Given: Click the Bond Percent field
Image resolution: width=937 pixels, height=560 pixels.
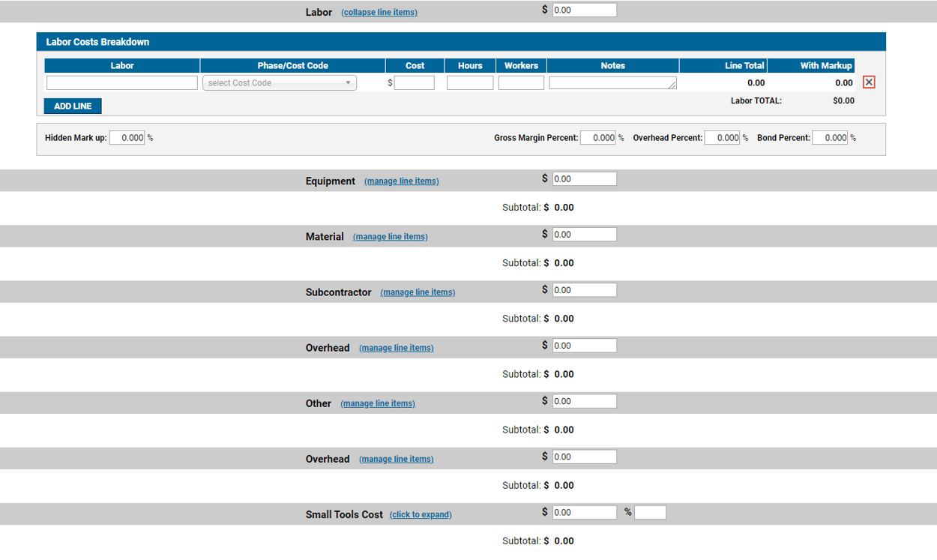Looking at the screenshot, I should 831,138.
